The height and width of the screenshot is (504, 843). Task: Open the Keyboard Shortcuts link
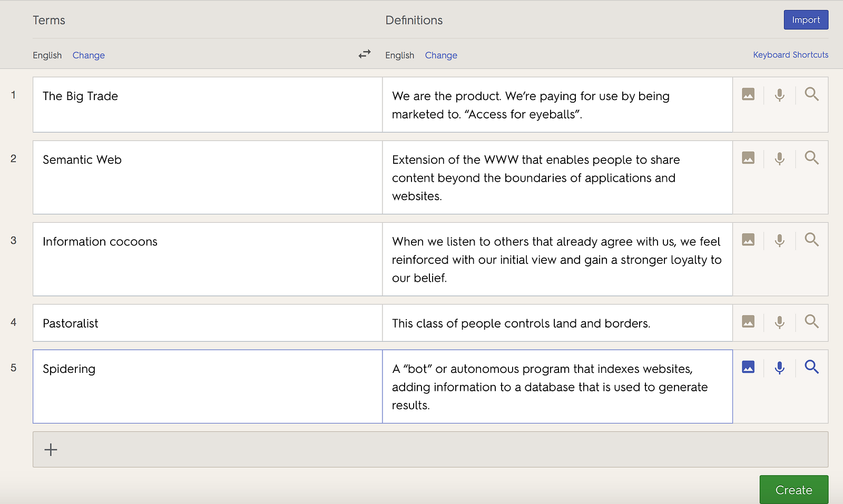(x=790, y=55)
